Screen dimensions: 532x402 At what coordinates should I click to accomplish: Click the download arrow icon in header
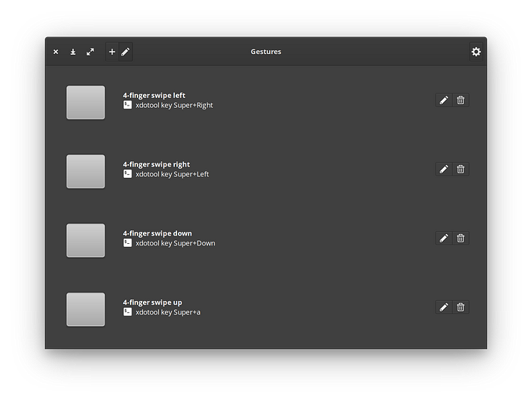pyautogui.click(x=73, y=52)
